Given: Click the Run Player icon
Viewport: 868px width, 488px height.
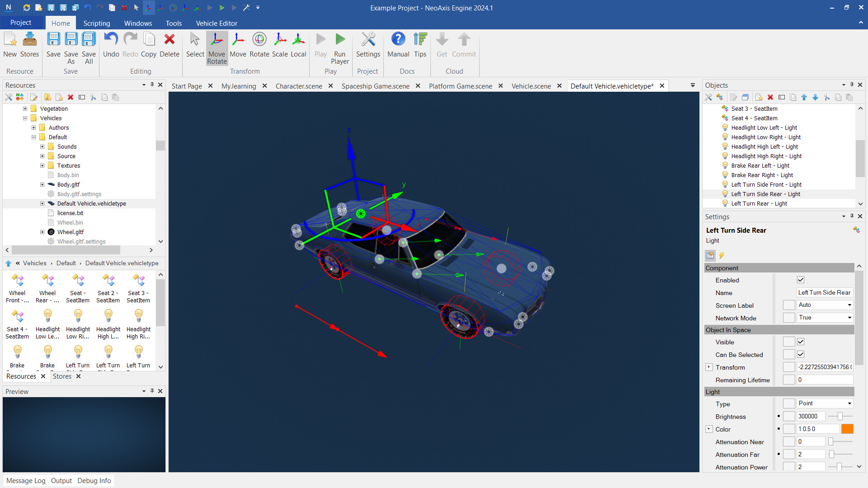Looking at the screenshot, I should [x=340, y=48].
